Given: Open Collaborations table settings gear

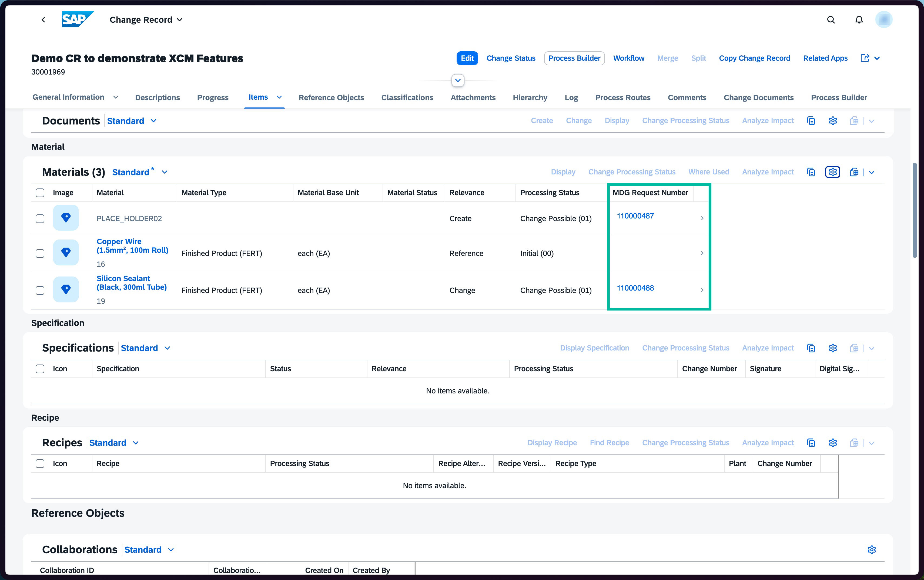Looking at the screenshot, I should (x=871, y=550).
